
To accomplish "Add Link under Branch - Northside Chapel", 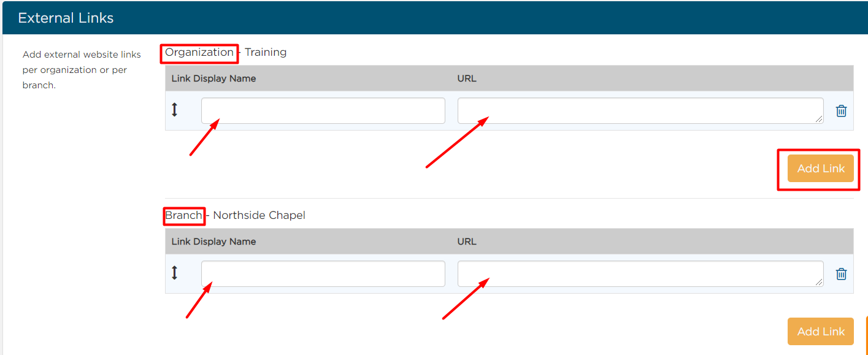I will (x=821, y=332).
